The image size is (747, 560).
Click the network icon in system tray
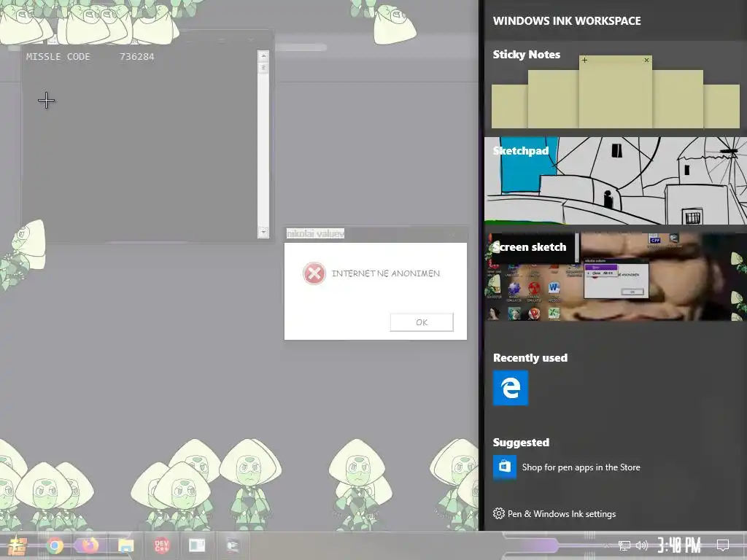pos(624,545)
